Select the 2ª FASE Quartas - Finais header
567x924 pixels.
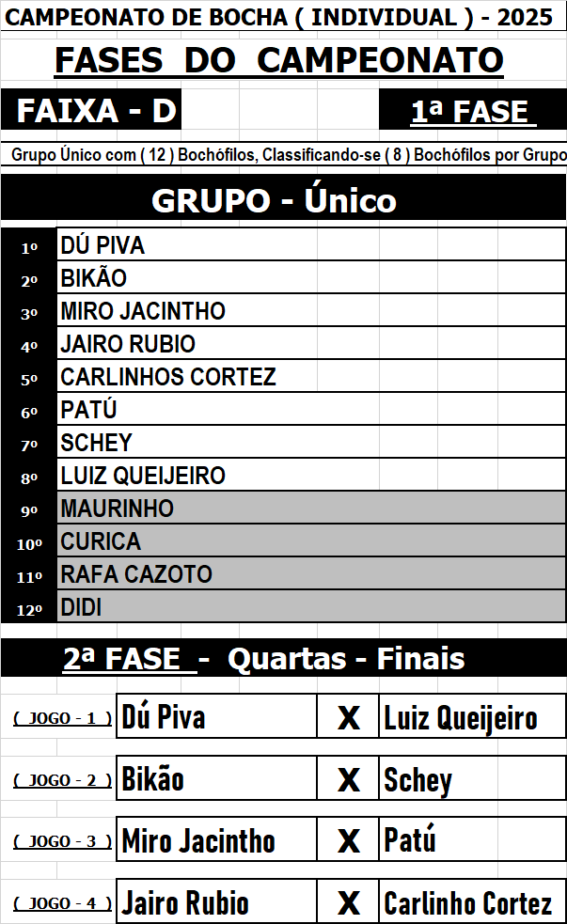(283, 658)
